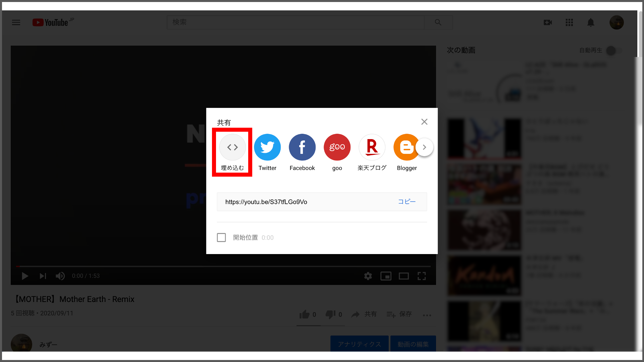Switch to theater mode
The image size is (644, 362).
tap(404, 276)
